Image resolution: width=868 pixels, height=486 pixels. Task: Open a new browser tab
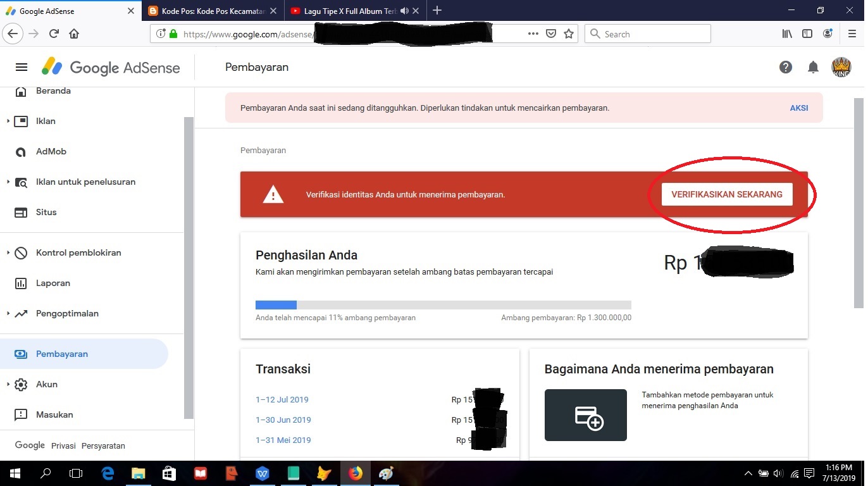click(437, 11)
